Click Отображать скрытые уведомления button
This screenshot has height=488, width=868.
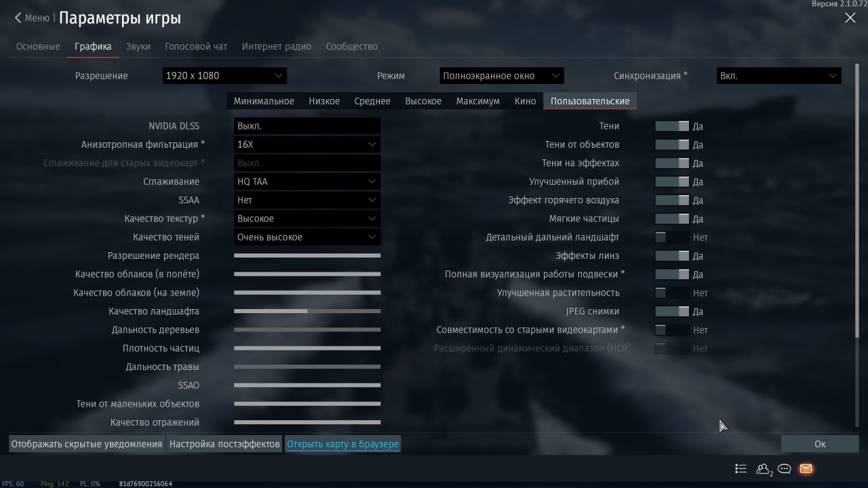(x=87, y=444)
